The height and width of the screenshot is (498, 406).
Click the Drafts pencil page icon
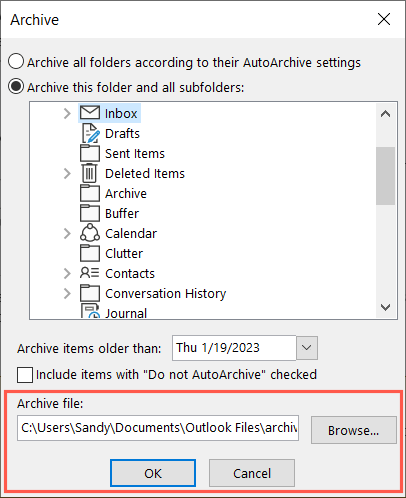[90, 133]
